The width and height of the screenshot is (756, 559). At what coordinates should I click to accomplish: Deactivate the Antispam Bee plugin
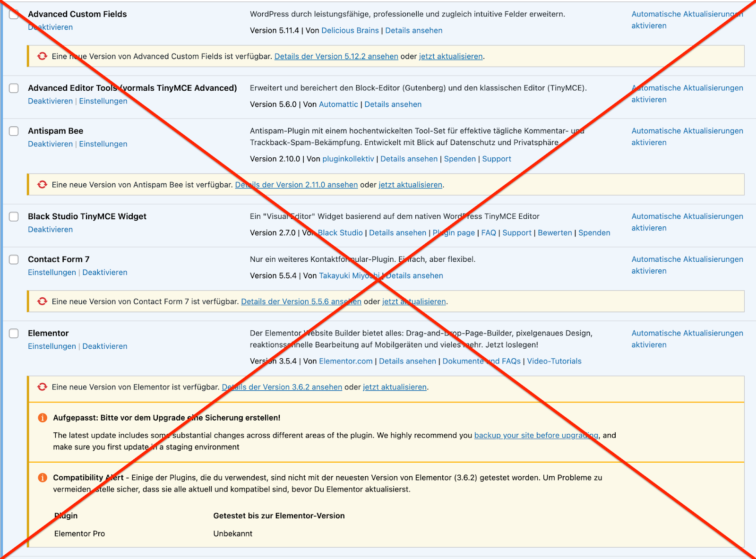click(x=50, y=144)
